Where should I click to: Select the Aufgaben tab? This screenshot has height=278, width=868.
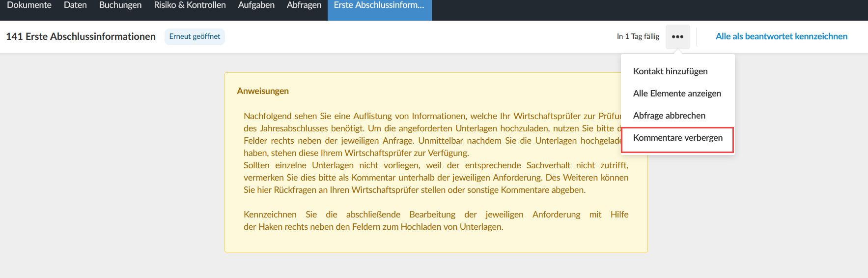[x=256, y=5]
